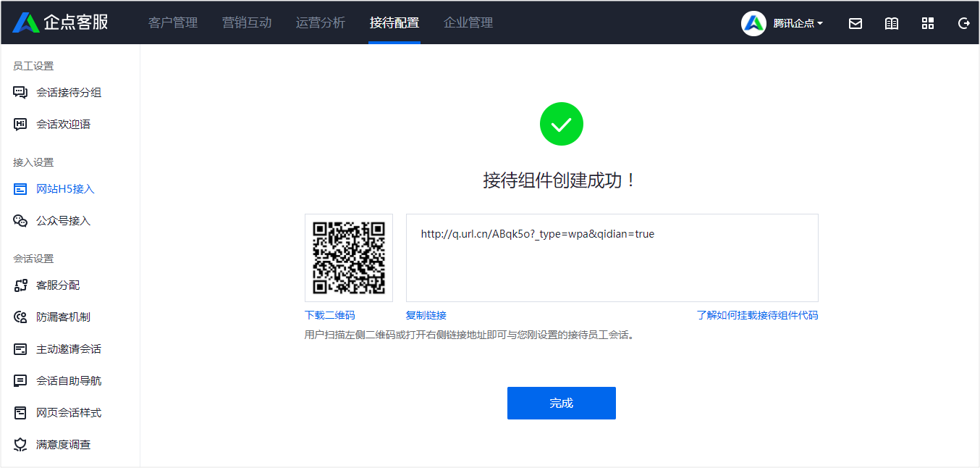Viewport: 980px width, 468px height.
Task: Click the 会话欢迎语 Hi icon
Action: coord(20,125)
